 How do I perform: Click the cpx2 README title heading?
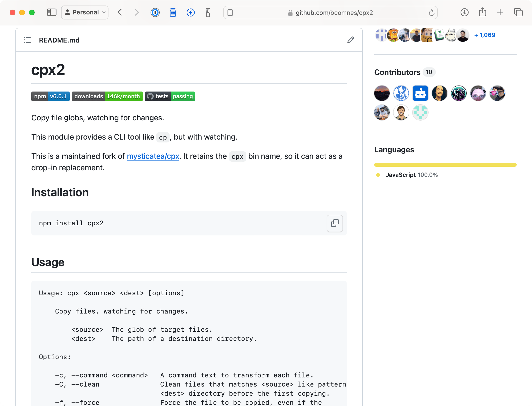[48, 70]
